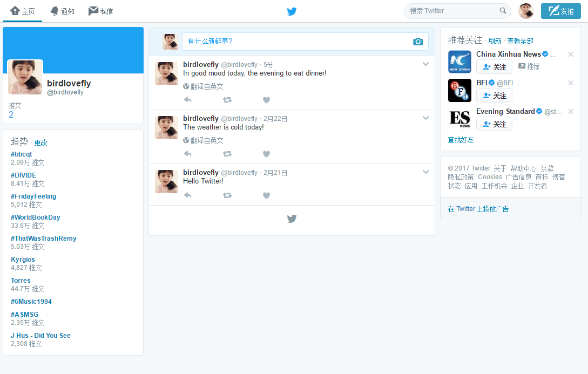Dismiss BFI follow suggestion
Viewport: 588px width, 374px height.
(x=571, y=83)
